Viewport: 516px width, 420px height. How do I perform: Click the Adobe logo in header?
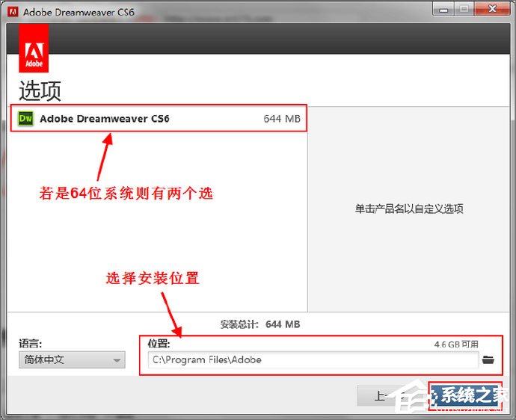pos(34,48)
